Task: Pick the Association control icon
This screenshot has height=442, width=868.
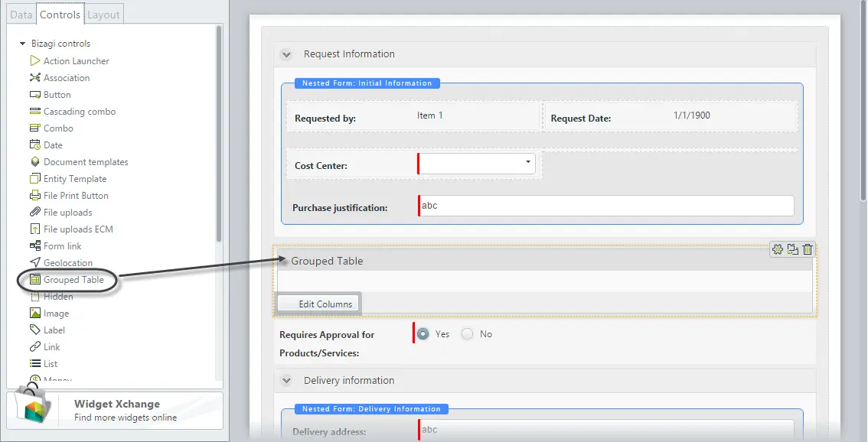Action: click(35, 77)
